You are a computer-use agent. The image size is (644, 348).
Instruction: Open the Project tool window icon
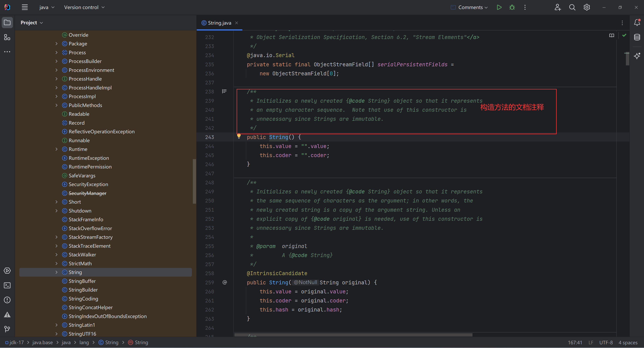click(x=7, y=23)
